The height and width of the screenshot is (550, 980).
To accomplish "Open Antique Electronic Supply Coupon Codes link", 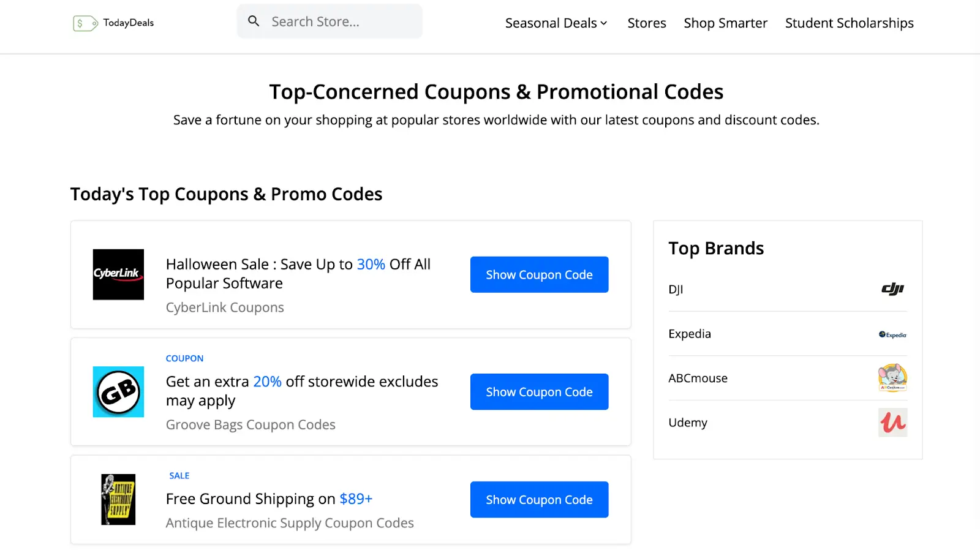I will (x=289, y=522).
